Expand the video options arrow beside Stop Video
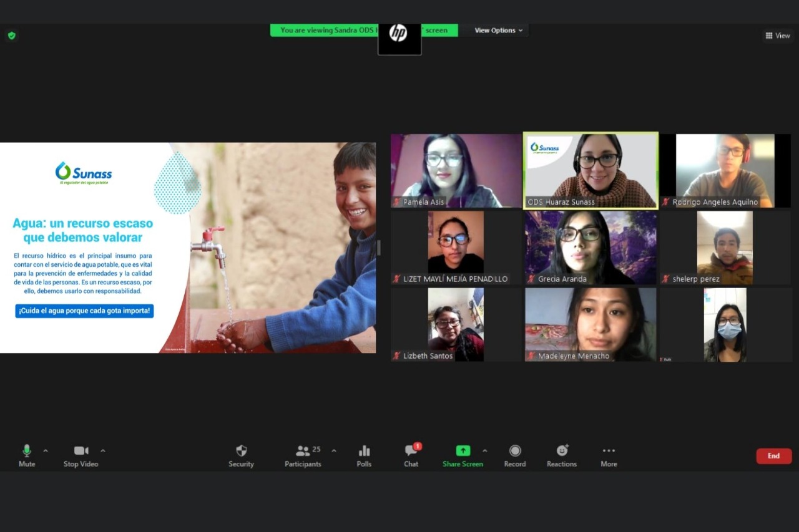The height and width of the screenshot is (532, 799). pos(103,450)
